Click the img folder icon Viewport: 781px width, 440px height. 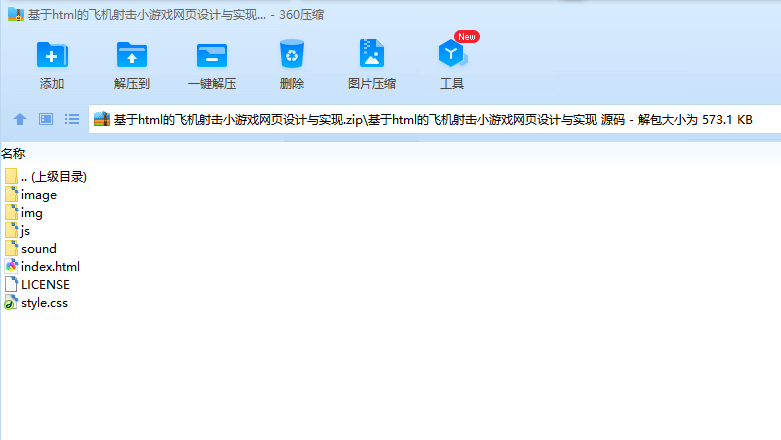pos(11,212)
